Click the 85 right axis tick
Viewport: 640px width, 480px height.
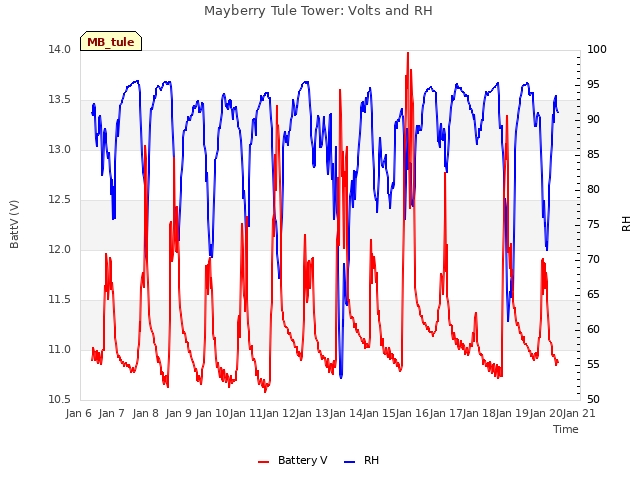coord(593,155)
